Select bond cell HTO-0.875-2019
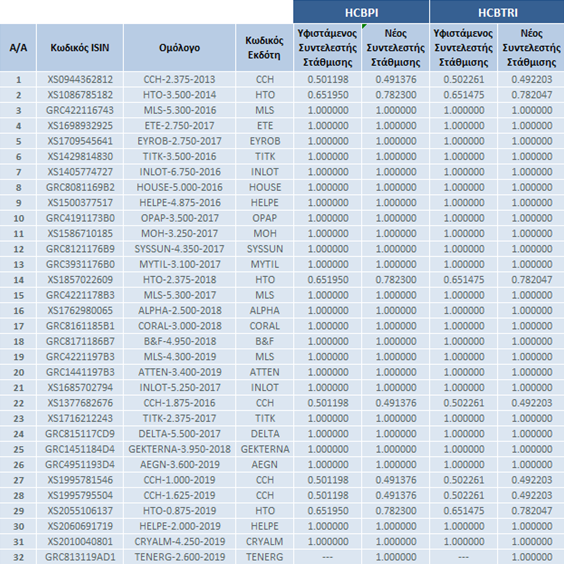 (179, 511)
